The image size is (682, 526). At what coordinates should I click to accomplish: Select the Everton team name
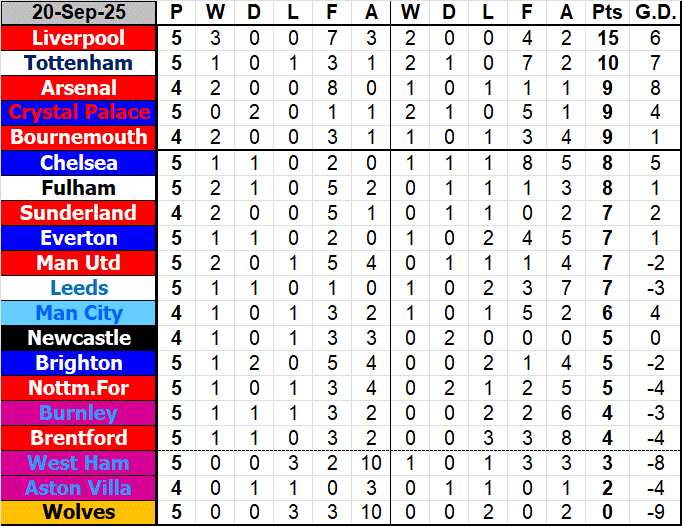click(79, 238)
